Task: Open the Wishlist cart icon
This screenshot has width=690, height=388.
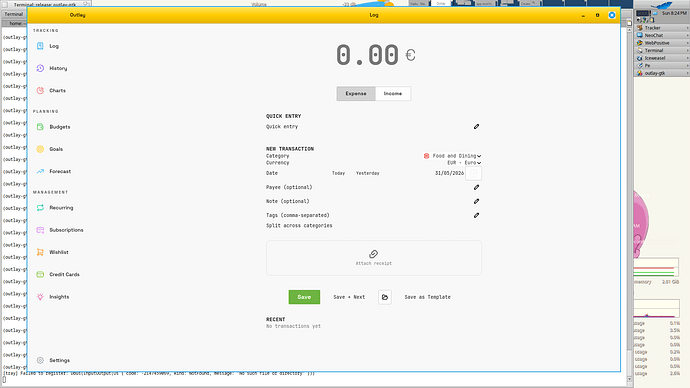Action: (x=40, y=252)
